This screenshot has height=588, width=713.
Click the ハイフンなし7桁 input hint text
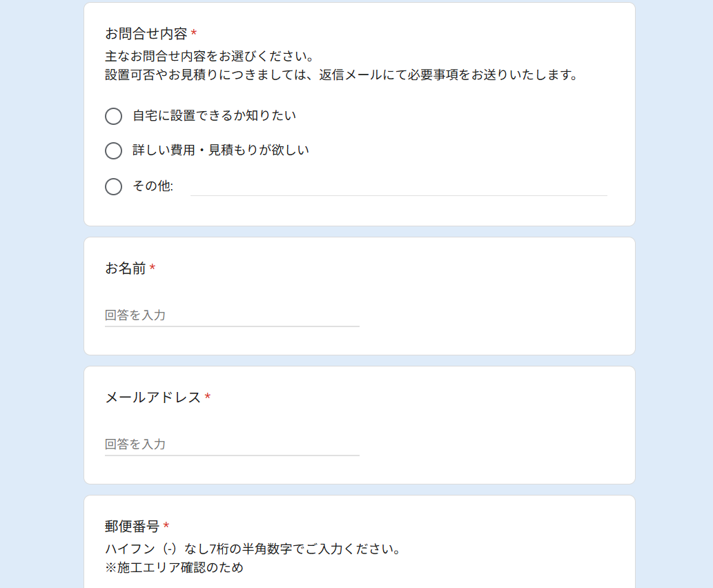253,549
